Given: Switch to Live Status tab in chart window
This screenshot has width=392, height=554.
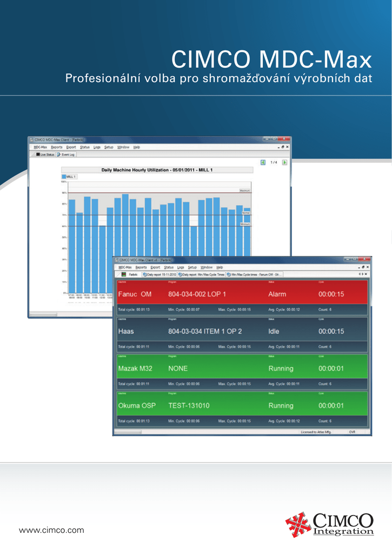Looking at the screenshot, I should pyautogui.click(x=45, y=154).
